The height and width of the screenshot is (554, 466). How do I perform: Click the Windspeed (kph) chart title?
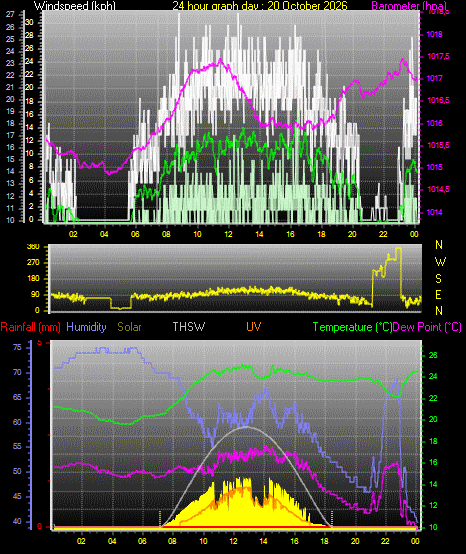click(x=75, y=6)
